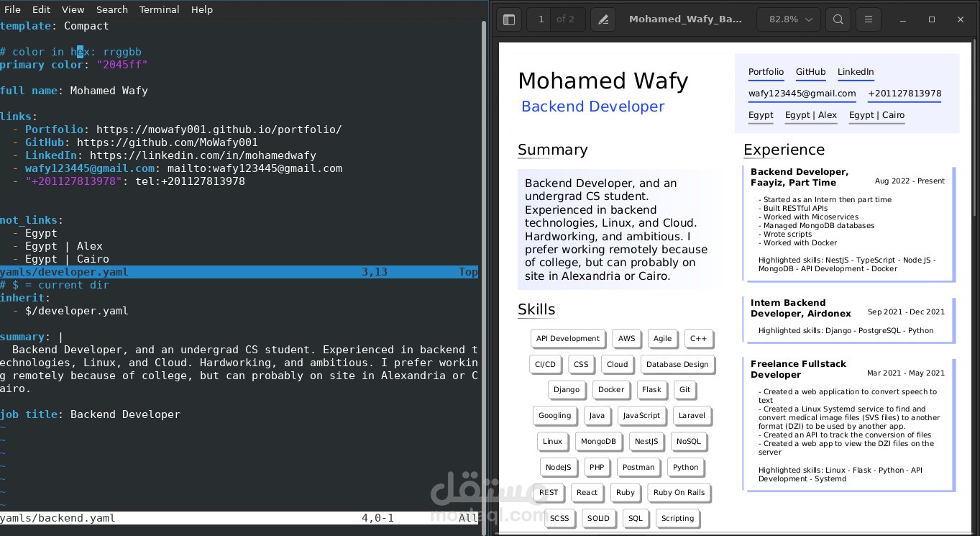Screen dimensions: 980x536
Task: Click the not_links: key in editor
Action: pos(32,220)
